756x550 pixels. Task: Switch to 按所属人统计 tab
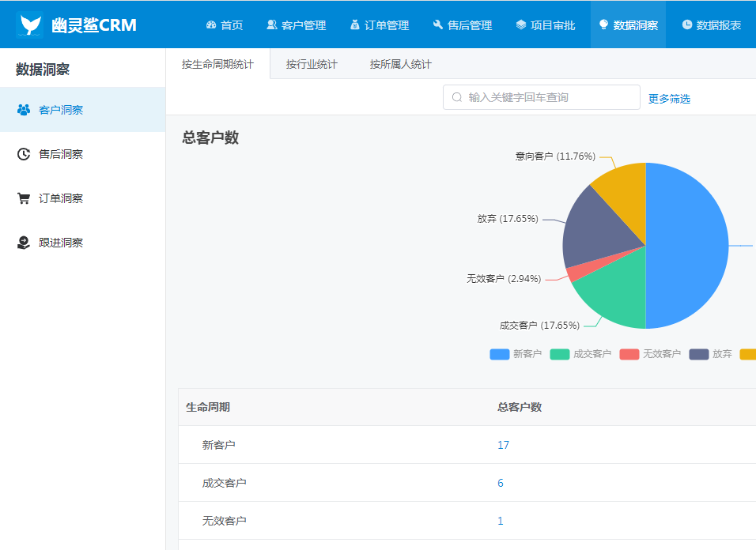coord(400,64)
